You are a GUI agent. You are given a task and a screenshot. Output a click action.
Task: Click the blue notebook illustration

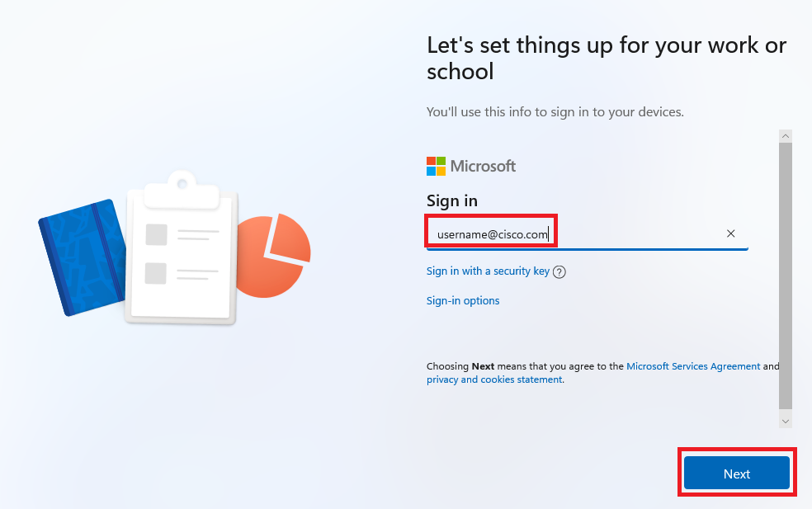point(80,257)
